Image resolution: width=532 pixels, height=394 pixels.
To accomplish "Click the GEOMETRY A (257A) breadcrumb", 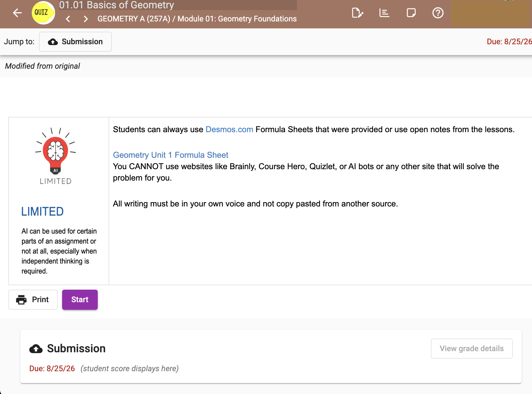I will tap(134, 19).
